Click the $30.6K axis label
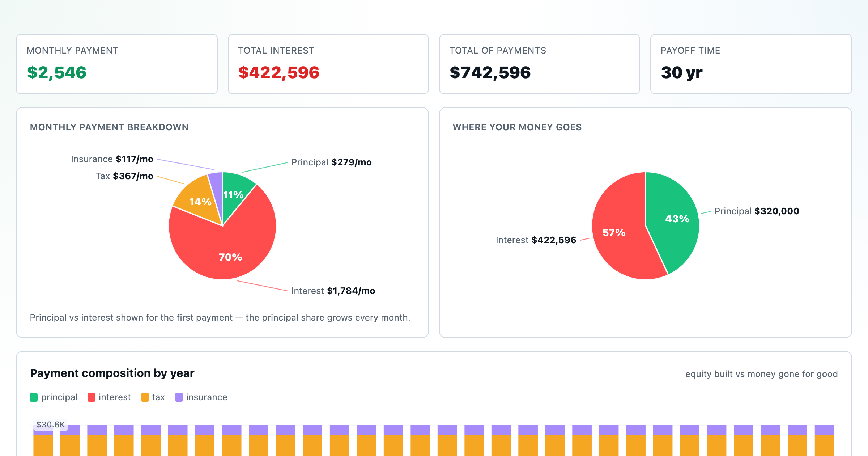This screenshot has height=456, width=868. 51,425
